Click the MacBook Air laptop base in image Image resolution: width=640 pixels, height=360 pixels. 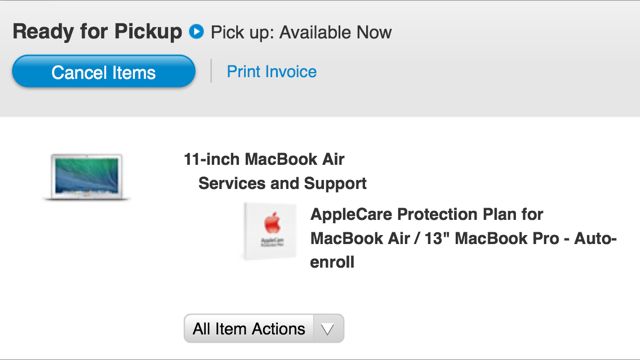(87, 198)
